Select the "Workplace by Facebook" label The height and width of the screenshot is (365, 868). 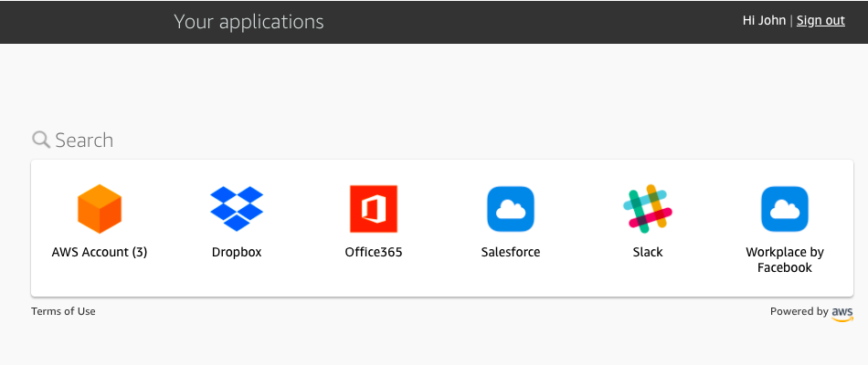(785, 260)
